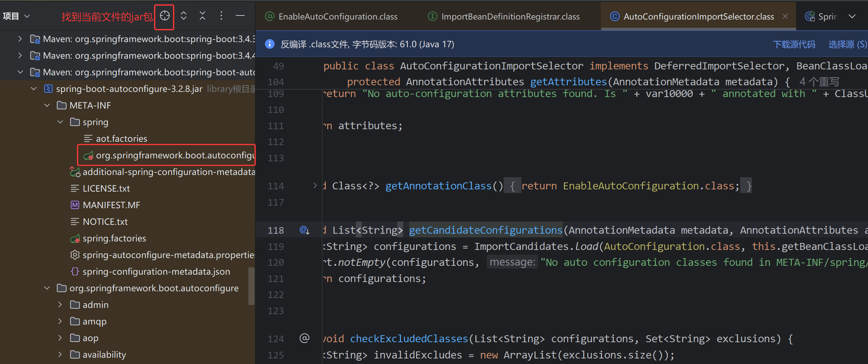This screenshot has width=868, height=364.
Task: Close the AutoConfigurationImportSelector.class tab
Action: tap(785, 17)
